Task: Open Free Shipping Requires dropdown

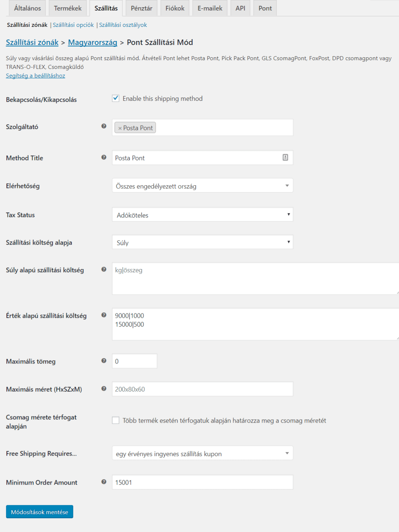Action: 202,453
